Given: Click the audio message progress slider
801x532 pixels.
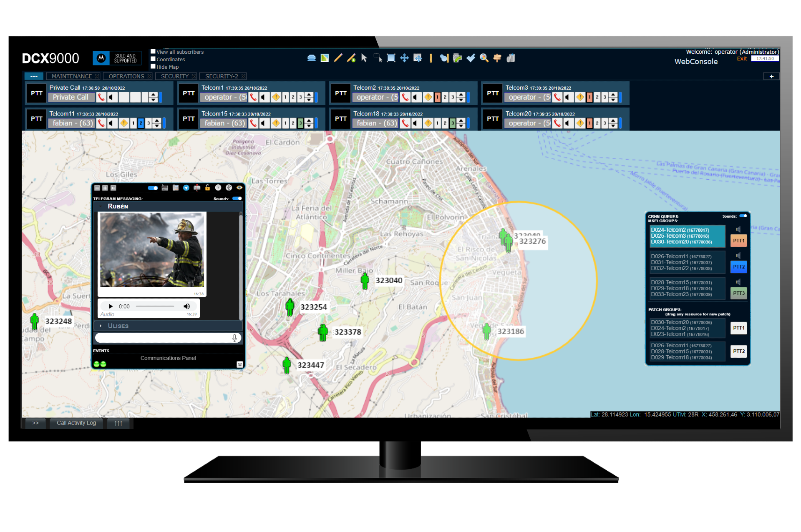Looking at the screenshot, I should [x=155, y=306].
